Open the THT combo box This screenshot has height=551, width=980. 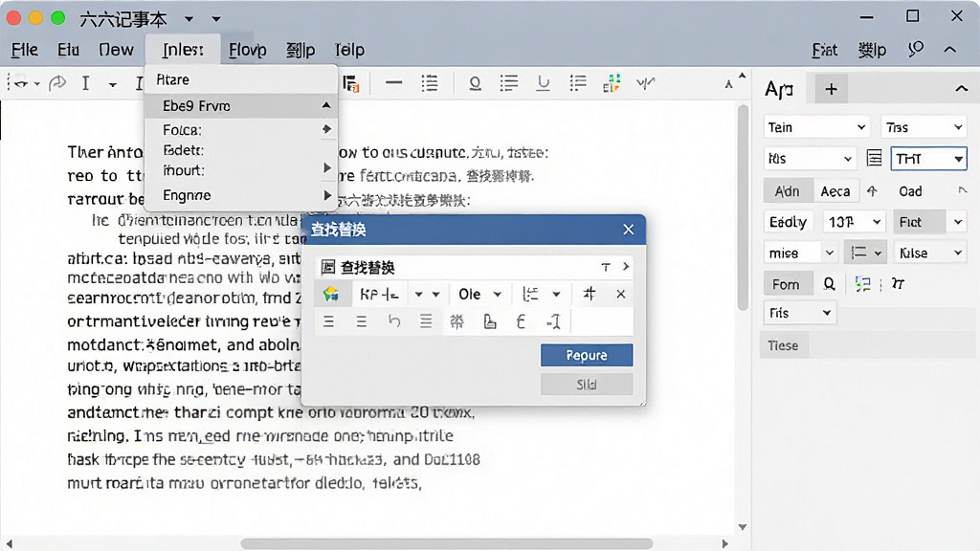928,159
